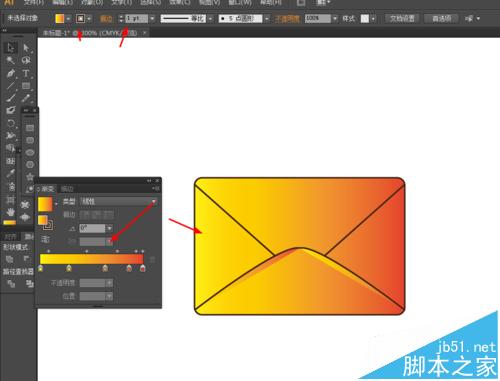Select the Mesh tool
This screenshot has height=381, width=500.
pos(11,161)
